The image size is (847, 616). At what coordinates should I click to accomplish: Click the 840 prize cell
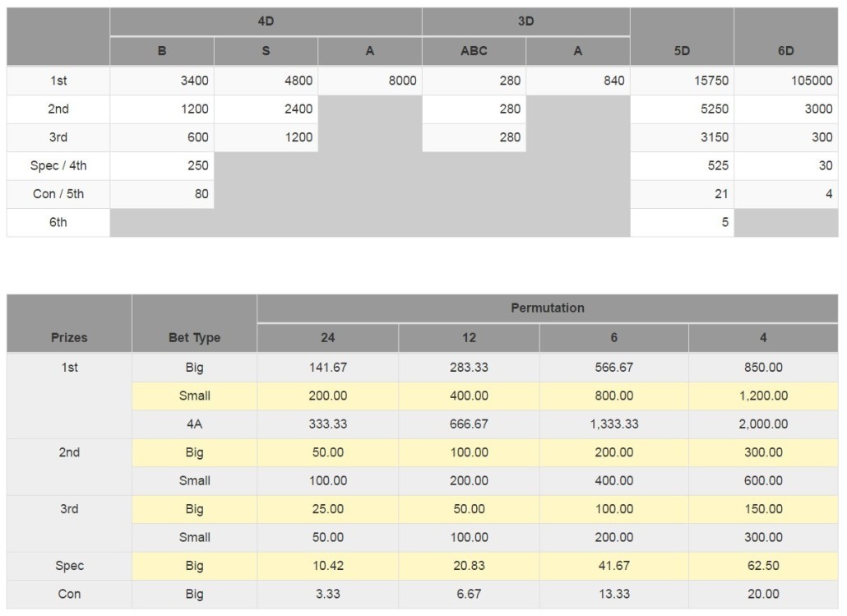click(x=577, y=81)
